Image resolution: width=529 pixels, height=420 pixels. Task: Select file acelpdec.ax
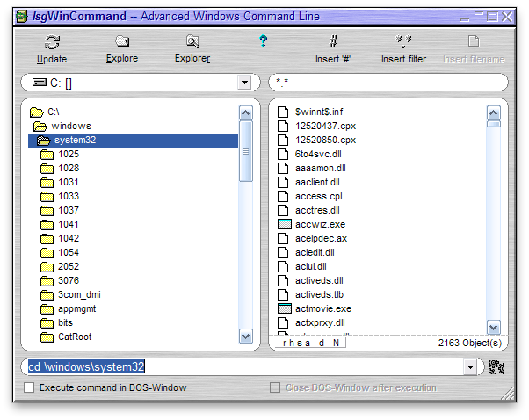click(322, 238)
